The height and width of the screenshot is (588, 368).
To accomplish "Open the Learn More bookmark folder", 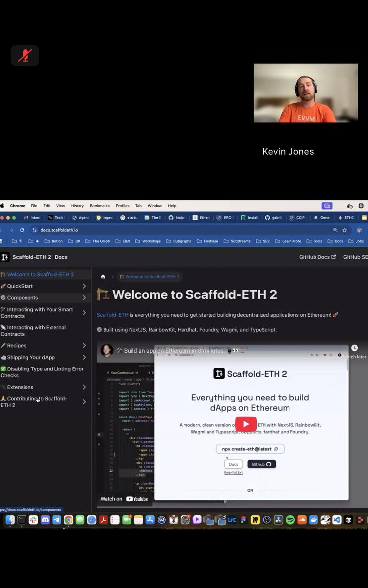I will [288, 241].
